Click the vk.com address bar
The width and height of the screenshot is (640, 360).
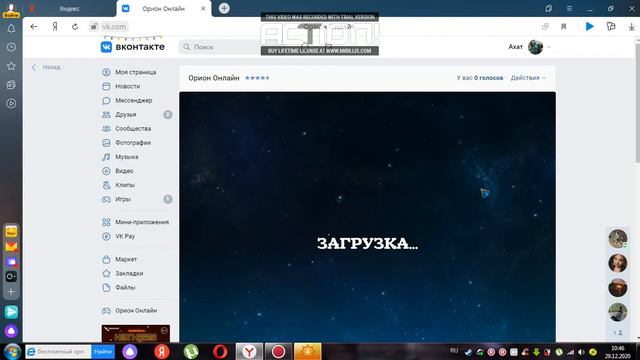click(x=109, y=27)
